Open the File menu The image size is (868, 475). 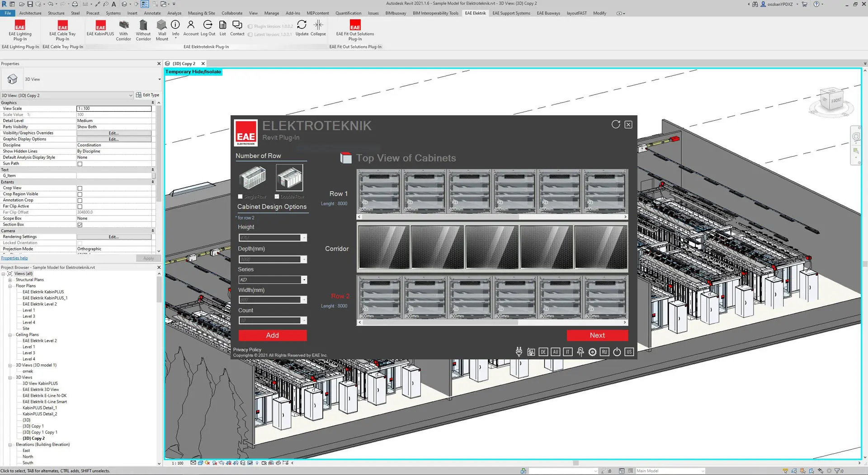(x=8, y=13)
